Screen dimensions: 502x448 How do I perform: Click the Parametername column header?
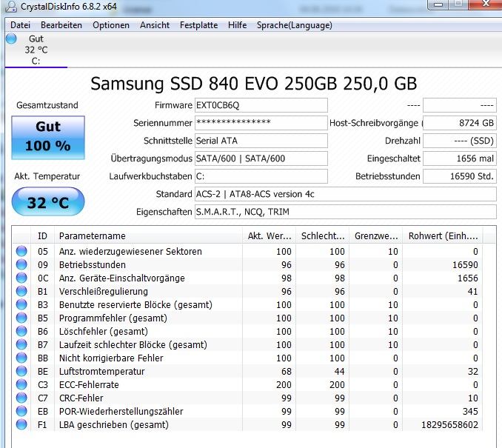coord(148,236)
